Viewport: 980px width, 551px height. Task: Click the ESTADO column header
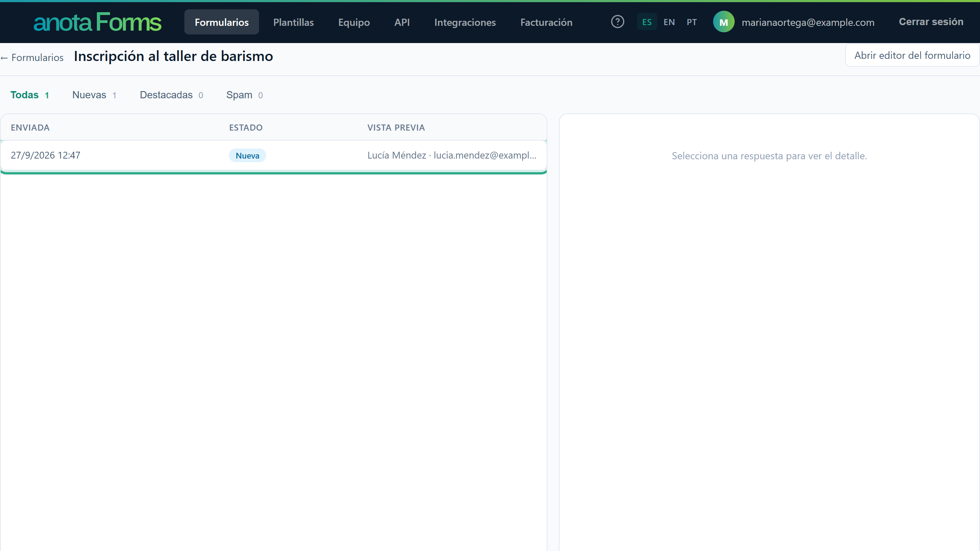click(x=246, y=127)
